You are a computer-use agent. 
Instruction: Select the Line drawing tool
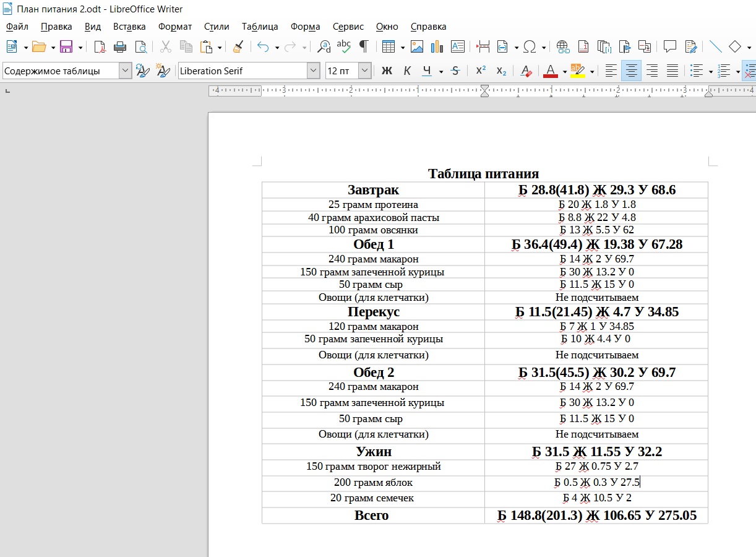click(715, 46)
